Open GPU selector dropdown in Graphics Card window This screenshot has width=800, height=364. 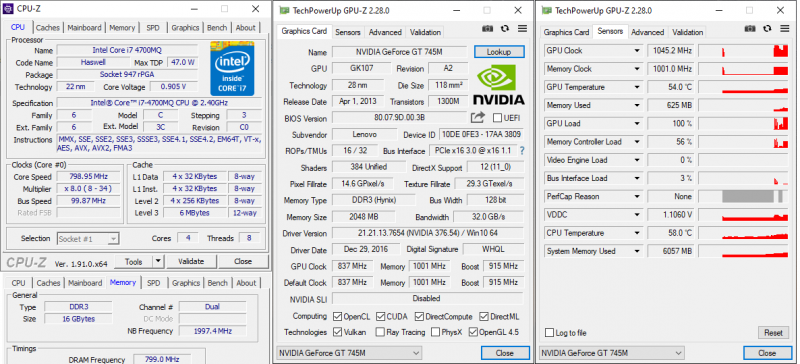pyautogui.click(x=348, y=353)
